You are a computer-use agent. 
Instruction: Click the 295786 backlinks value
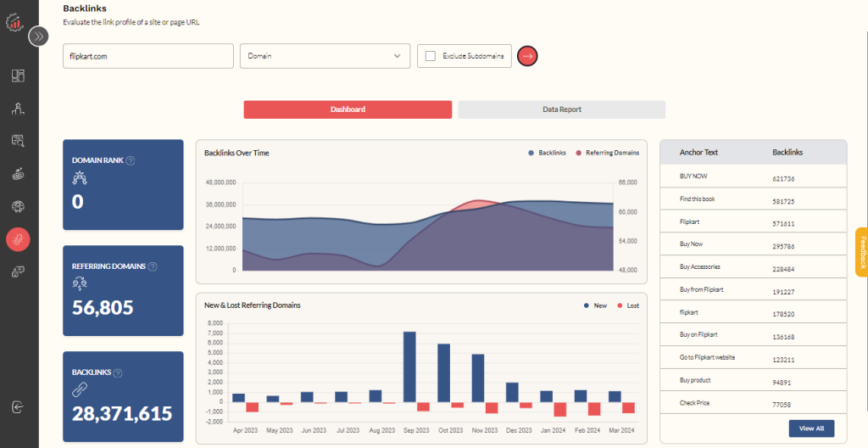coord(783,247)
